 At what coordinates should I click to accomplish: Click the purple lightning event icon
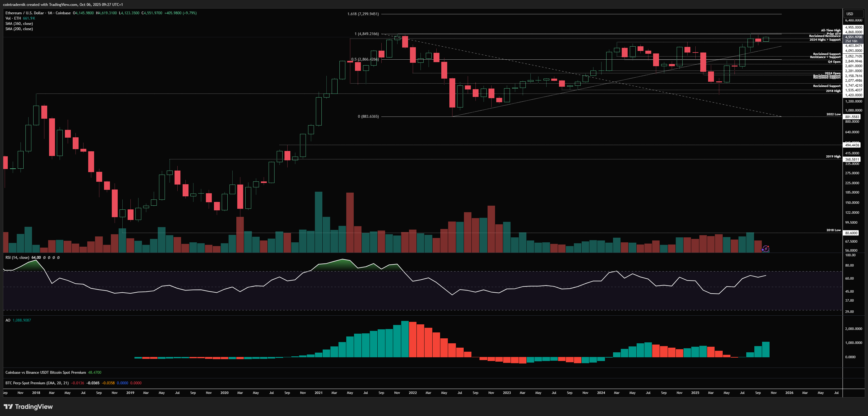[x=766, y=249]
